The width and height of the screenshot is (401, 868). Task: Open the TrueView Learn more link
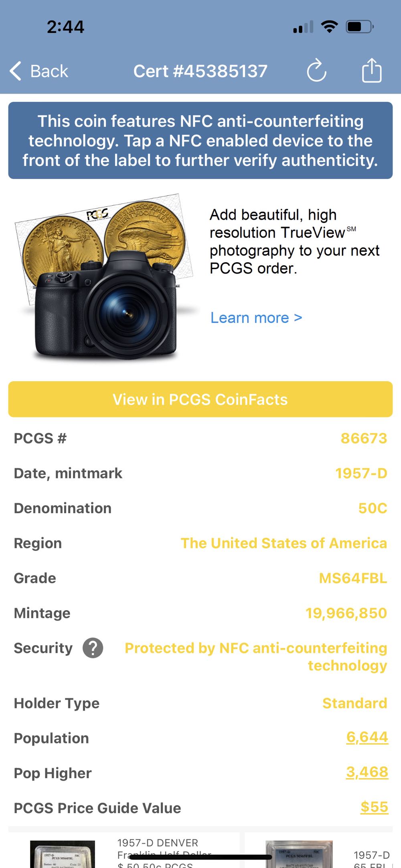tap(256, 318)
